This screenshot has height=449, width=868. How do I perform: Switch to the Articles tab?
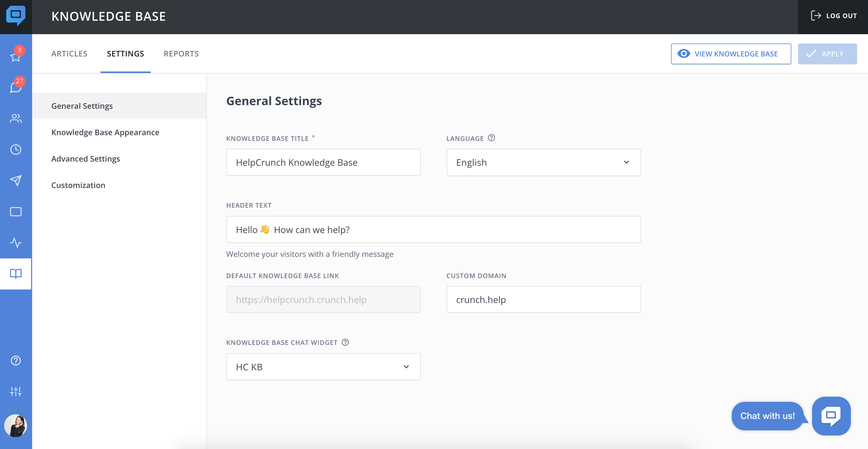[x=69, y=54]
